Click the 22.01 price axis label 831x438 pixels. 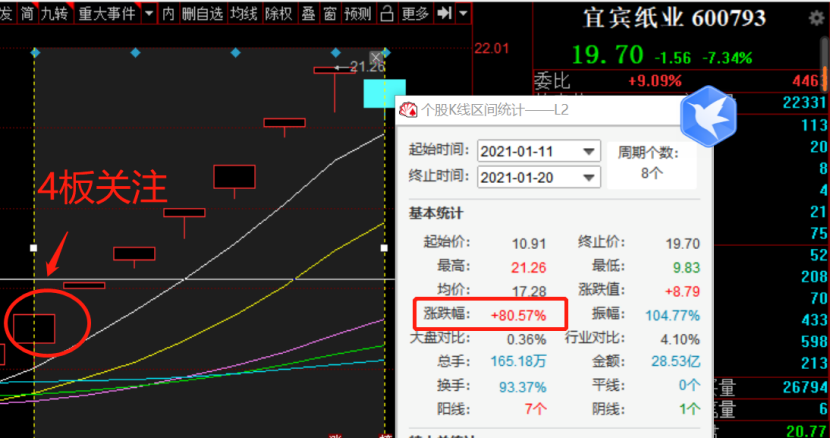(491, 49)
